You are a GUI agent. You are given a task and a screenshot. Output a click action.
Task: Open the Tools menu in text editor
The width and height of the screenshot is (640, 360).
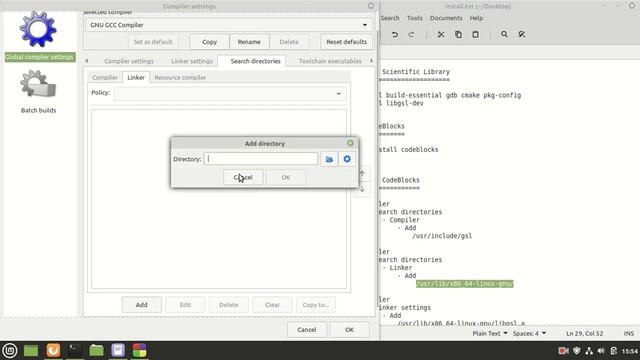coord(415,18)
